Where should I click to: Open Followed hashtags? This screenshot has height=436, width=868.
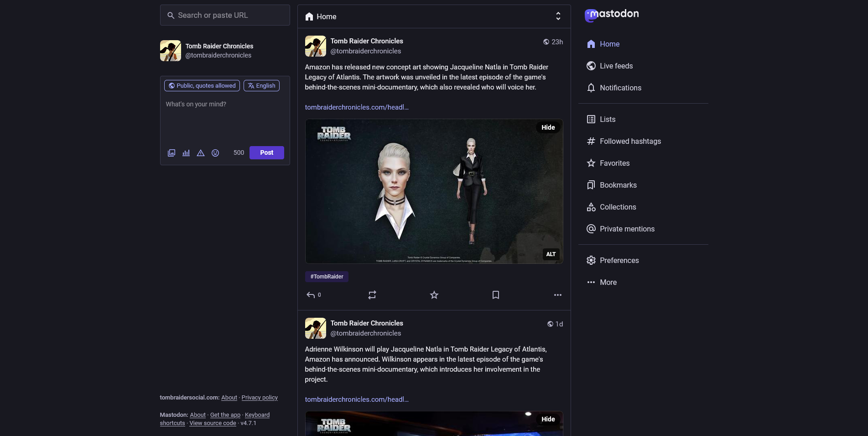[x=624, y=141]
